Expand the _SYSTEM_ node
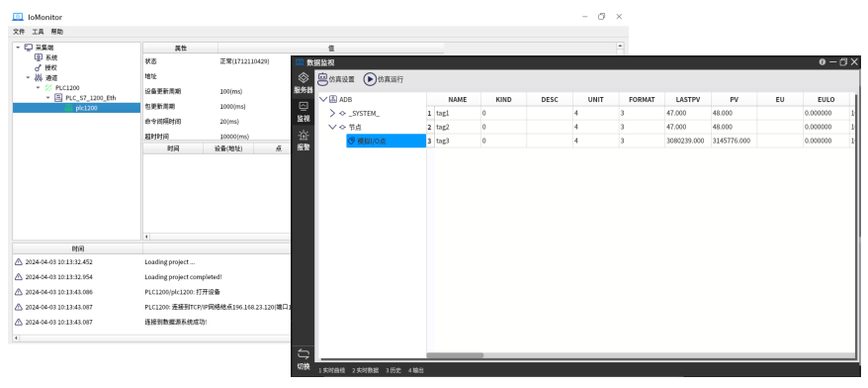 pyautogui.click(x=333, y=113)
